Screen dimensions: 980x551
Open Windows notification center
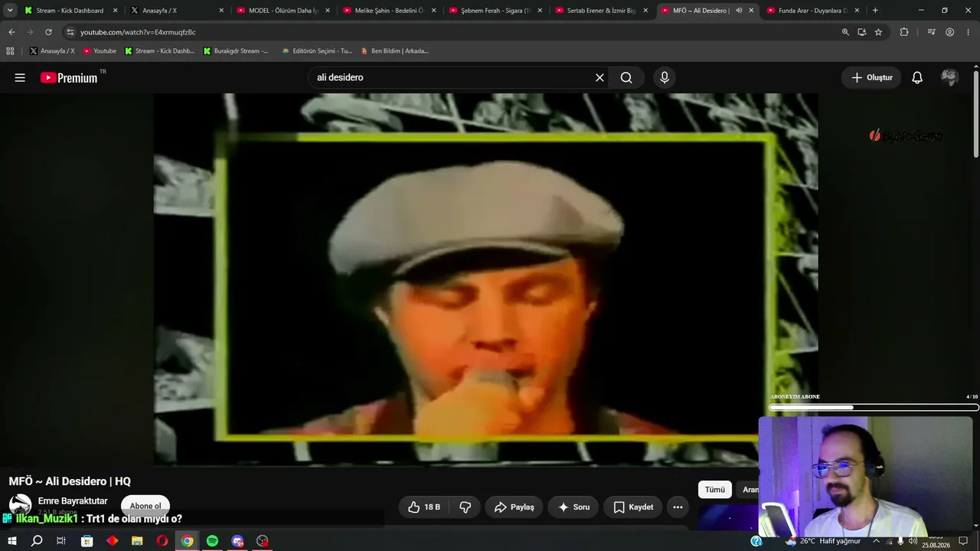tap(963, 541)
